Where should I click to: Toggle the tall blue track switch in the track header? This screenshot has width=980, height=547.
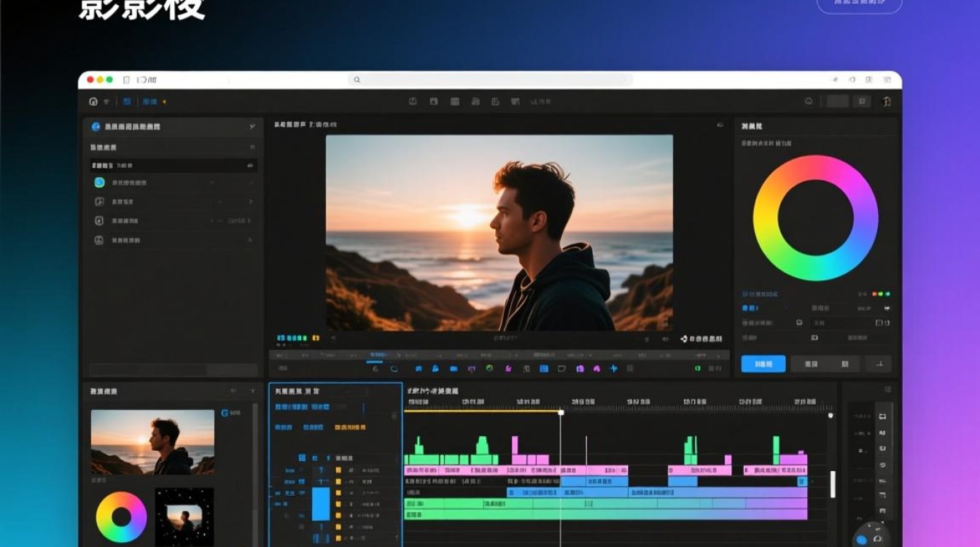321,504
